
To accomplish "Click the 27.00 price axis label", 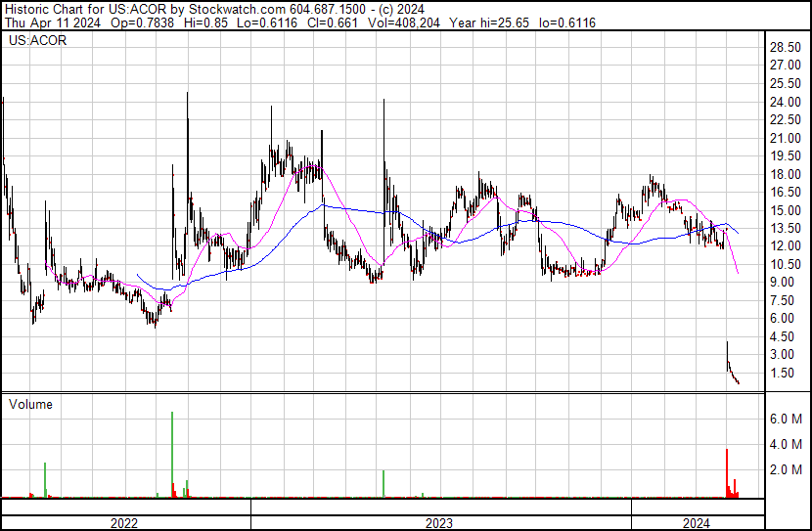I will (786, 66).
